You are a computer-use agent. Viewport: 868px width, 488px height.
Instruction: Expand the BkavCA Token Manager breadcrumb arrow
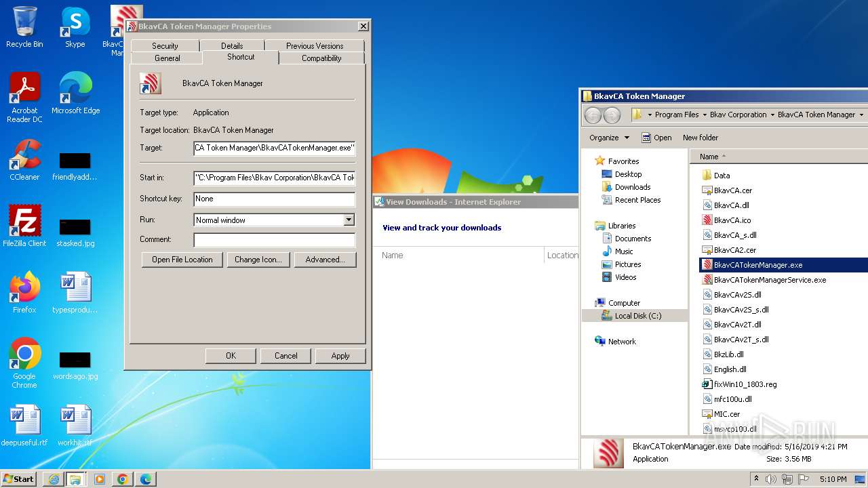[861, 115]
